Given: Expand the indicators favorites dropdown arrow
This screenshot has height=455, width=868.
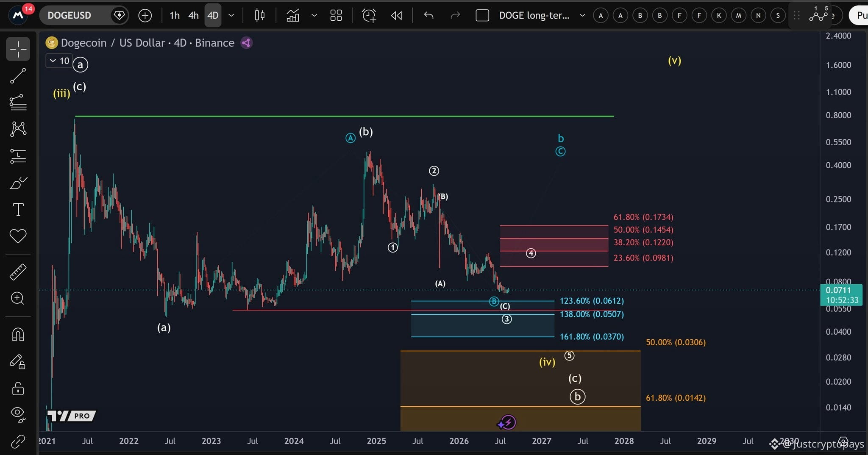Looking at the screenshot, I should pyautogui.click(x=314, y=16).
